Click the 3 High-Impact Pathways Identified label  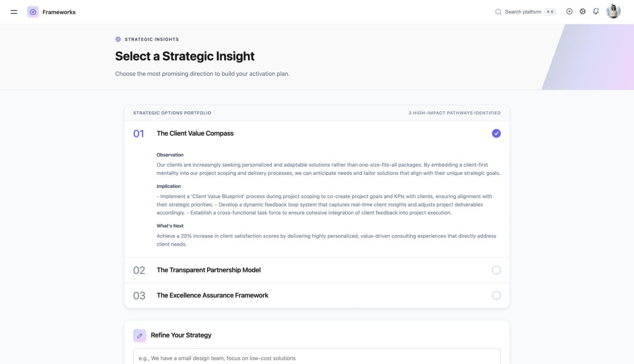(454, 113)
